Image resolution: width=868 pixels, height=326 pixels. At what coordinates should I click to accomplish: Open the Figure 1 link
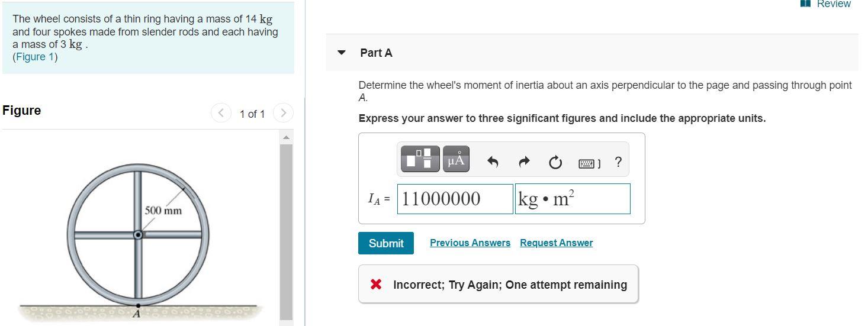point(35,57)
